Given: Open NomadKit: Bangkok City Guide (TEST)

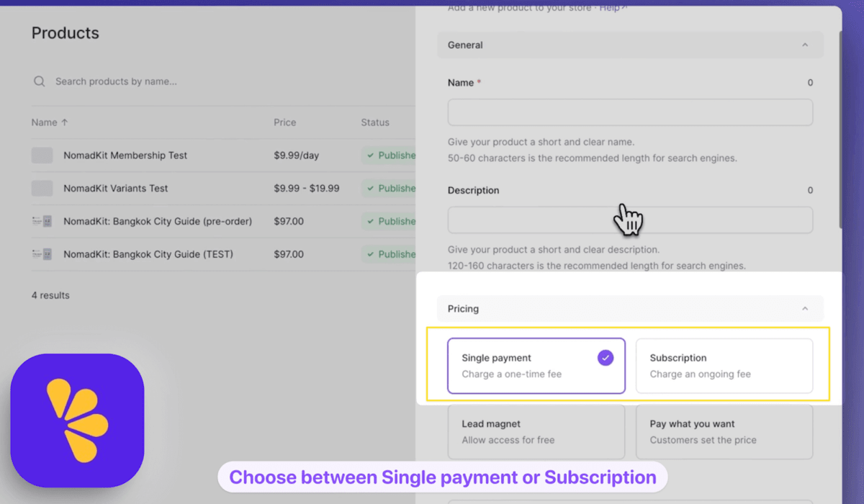Looking at the screenshot, I should (148, 254).
